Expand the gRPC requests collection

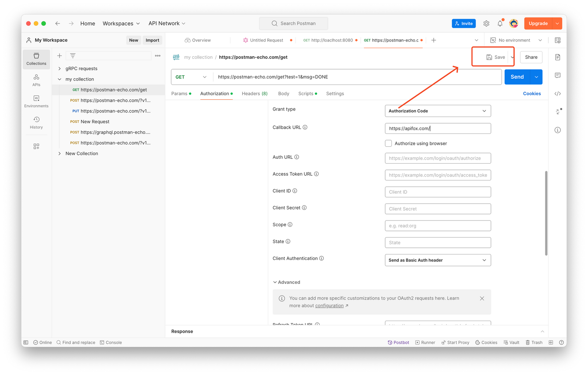click(60, 69)
